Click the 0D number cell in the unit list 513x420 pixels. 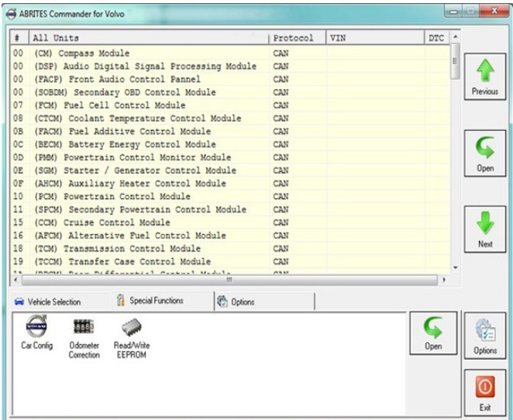click(x=19, y=157)
